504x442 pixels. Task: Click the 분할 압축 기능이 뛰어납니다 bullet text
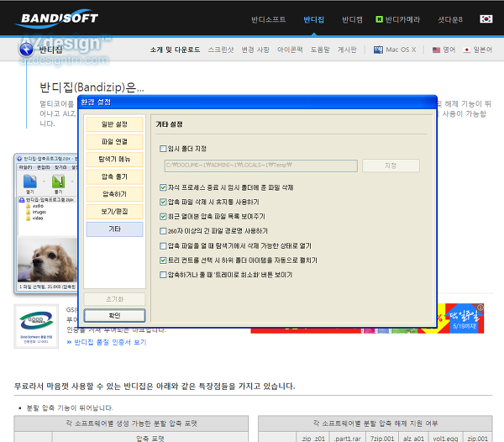[70, 408]
